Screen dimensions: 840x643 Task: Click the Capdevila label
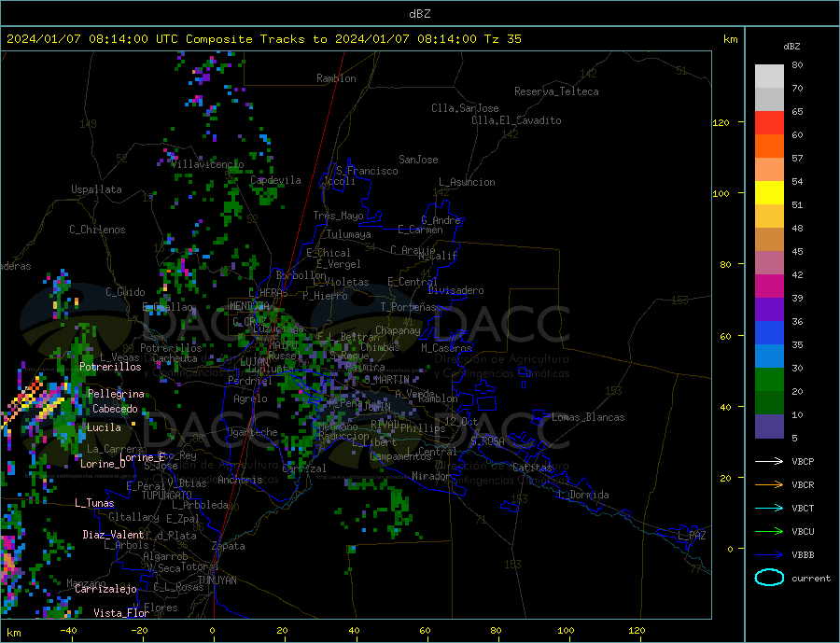(x=275, y=180)
